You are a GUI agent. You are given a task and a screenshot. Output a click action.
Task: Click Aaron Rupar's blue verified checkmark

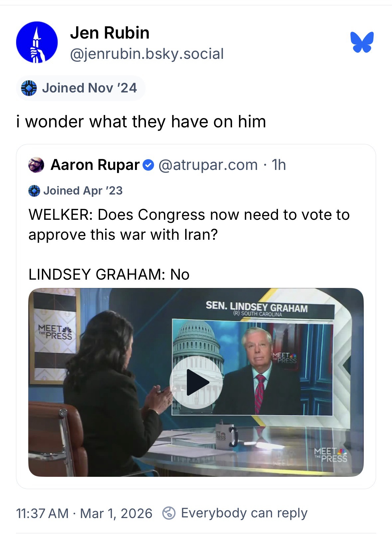[148, 165]
